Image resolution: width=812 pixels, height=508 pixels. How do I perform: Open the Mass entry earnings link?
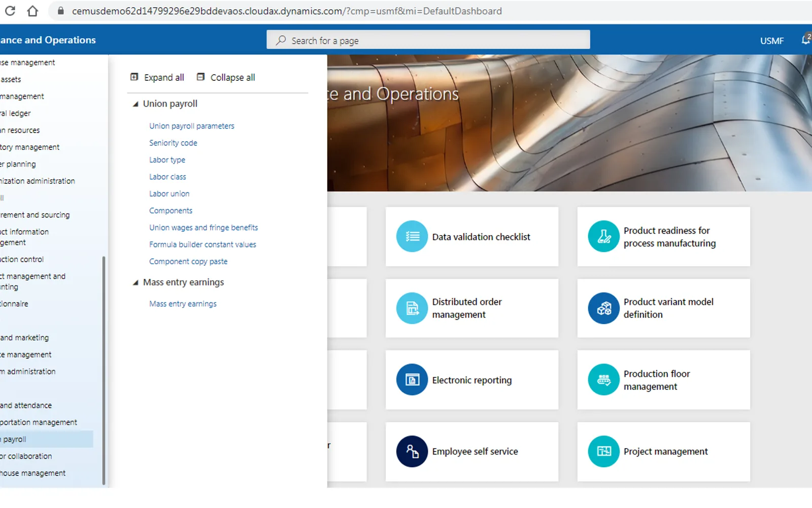tap(183, 304)
